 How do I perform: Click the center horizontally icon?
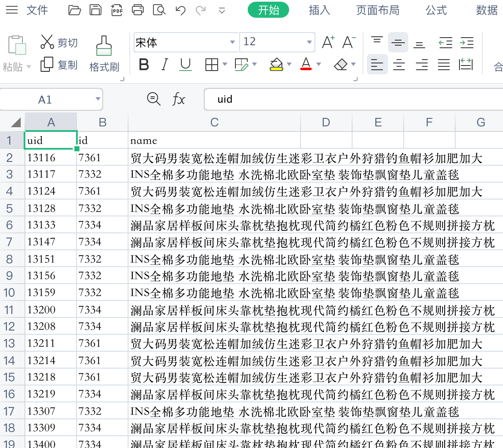pos(399,65)
